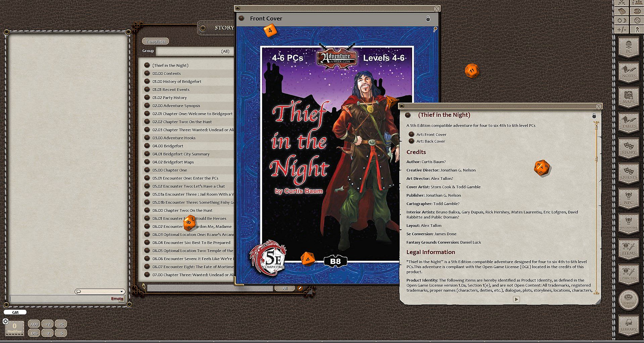Open the party sheet people icon

click(x=636, y=3)
